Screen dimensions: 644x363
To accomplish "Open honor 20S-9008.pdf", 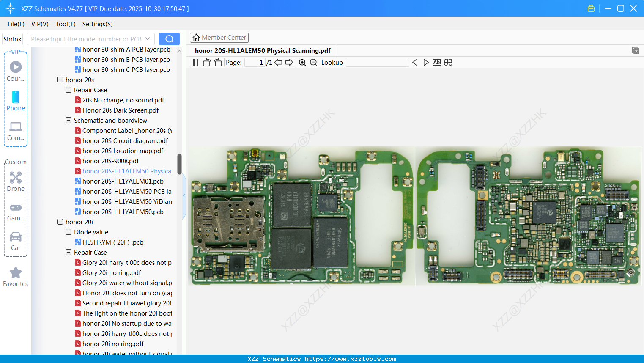I will (x=110, y=161).
